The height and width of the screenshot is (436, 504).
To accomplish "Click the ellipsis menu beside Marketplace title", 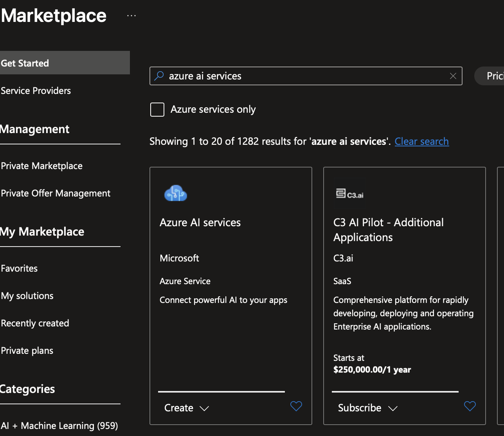I will point(131,16).
